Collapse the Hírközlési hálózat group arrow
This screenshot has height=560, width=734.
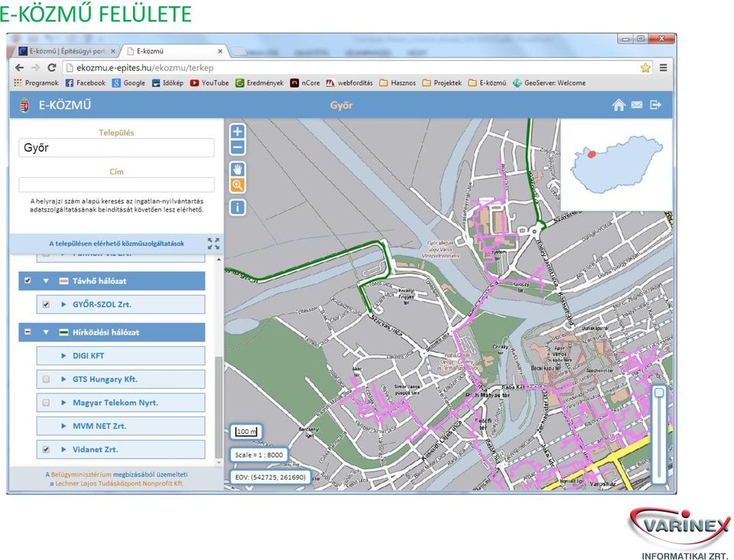(46, 332)
